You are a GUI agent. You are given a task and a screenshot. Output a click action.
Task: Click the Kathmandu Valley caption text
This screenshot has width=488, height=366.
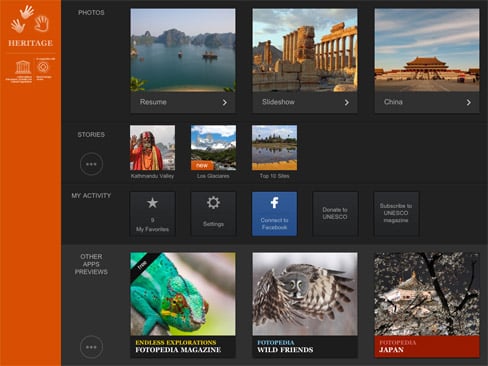pos(152,176)
